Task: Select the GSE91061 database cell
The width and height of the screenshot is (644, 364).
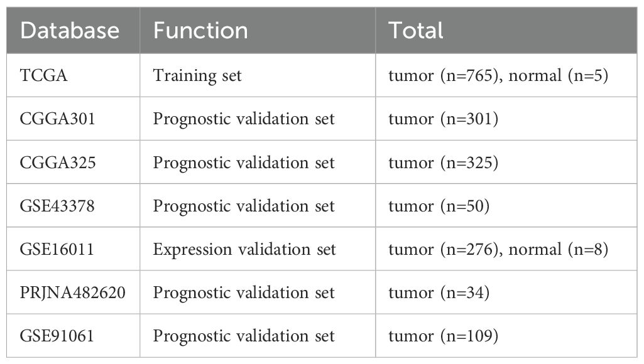Action: [57, 336]
